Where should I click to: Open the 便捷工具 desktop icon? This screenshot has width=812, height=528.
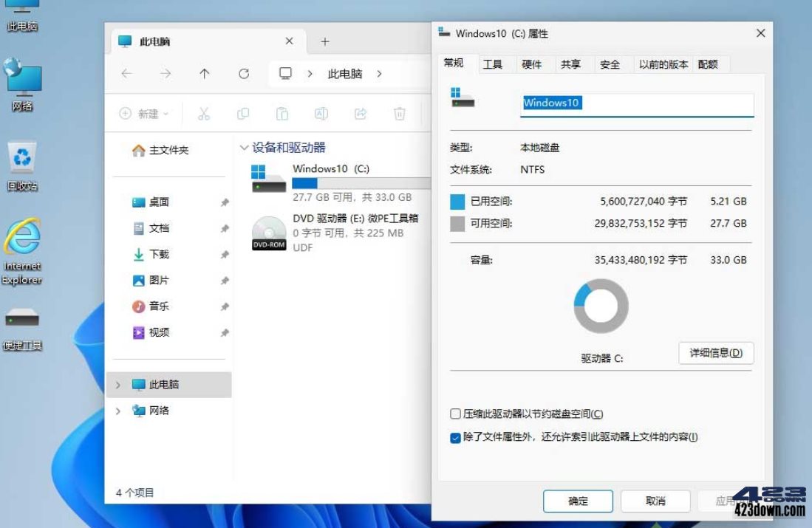tap(21, 329)
